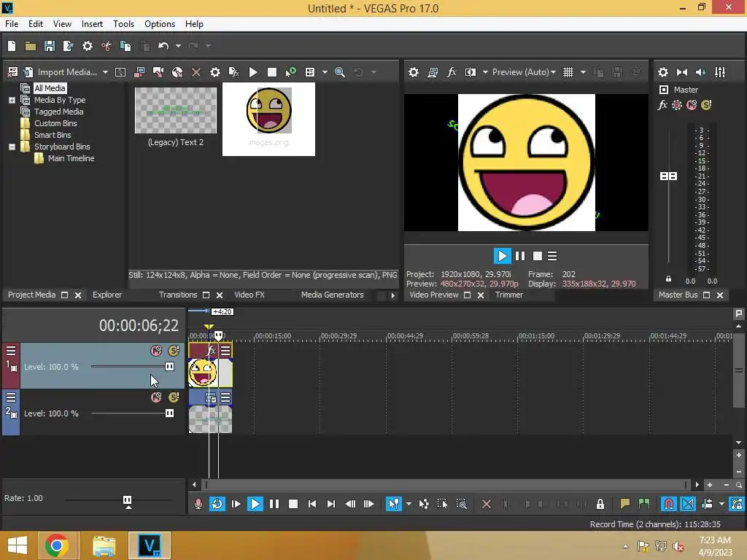747x560 pixels.
Task: Switch to the Media Generators tab
Action: click(x=333, y=295)
